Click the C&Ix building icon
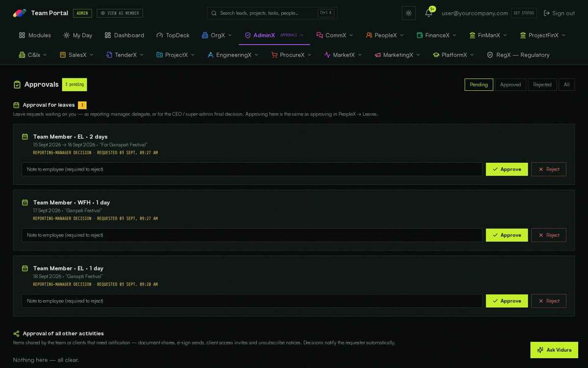Screen dimensions: 588x368 pos(22,55)
